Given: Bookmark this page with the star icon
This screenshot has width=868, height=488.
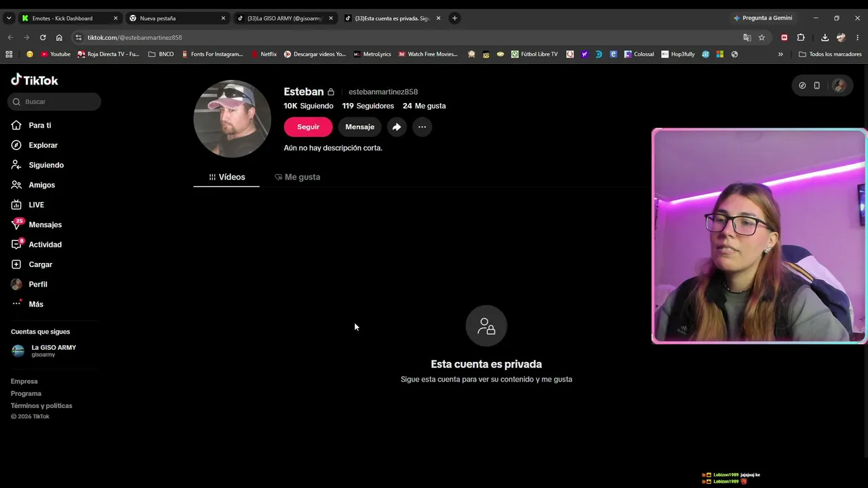Looking at the screenshot, I should pos(762,37).
